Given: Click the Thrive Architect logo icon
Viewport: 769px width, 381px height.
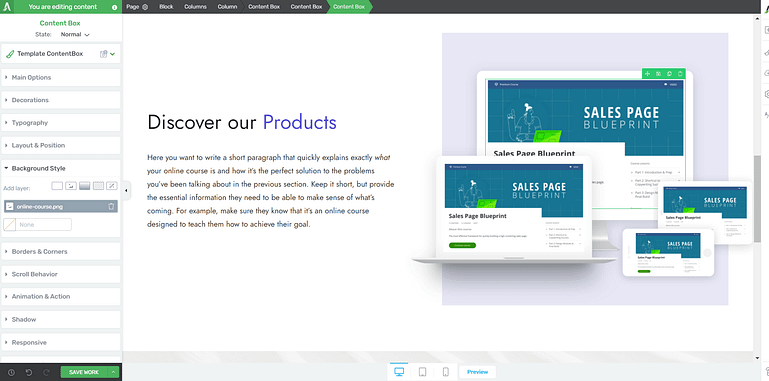Looking at the screenshot, I should [x=7, y=7].
